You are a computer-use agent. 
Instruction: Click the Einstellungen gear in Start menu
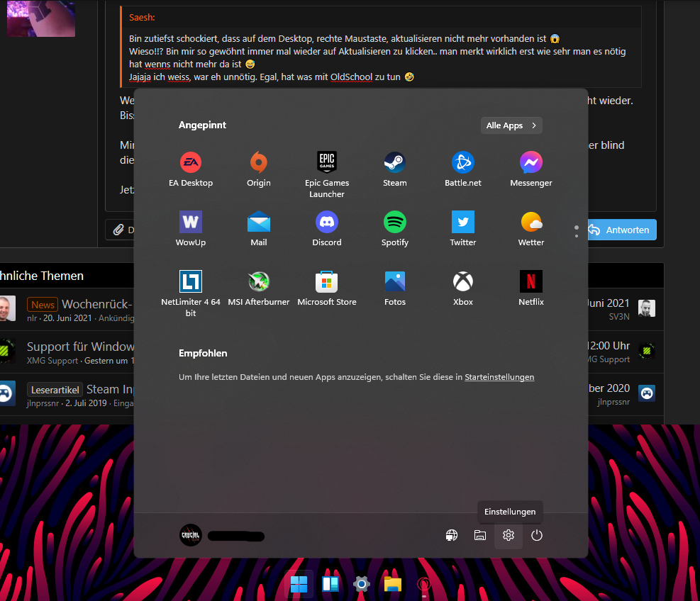point(509,535)
